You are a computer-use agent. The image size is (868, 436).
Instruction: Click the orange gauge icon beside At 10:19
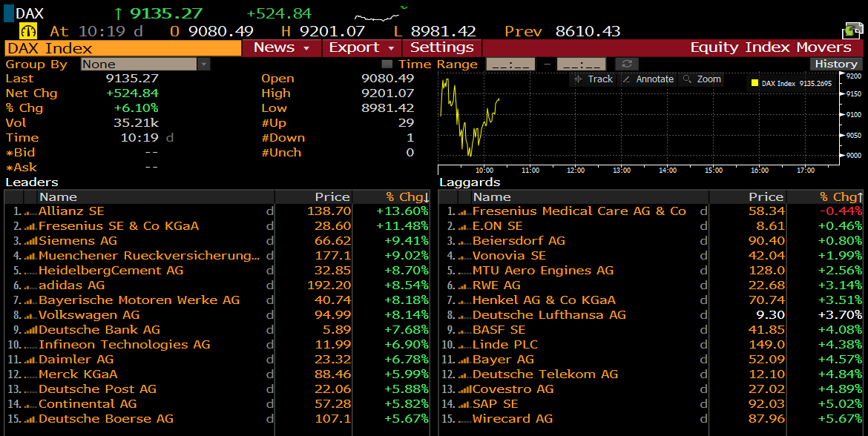[x=28, y=31]
